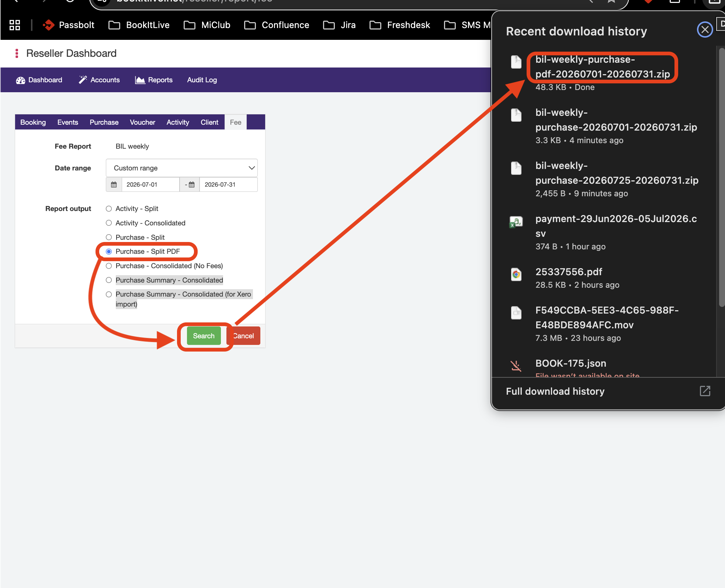Click the failed-download icon for BOOK-175.json
Viewport: 725px width, 588px height.
pos(516,366)
